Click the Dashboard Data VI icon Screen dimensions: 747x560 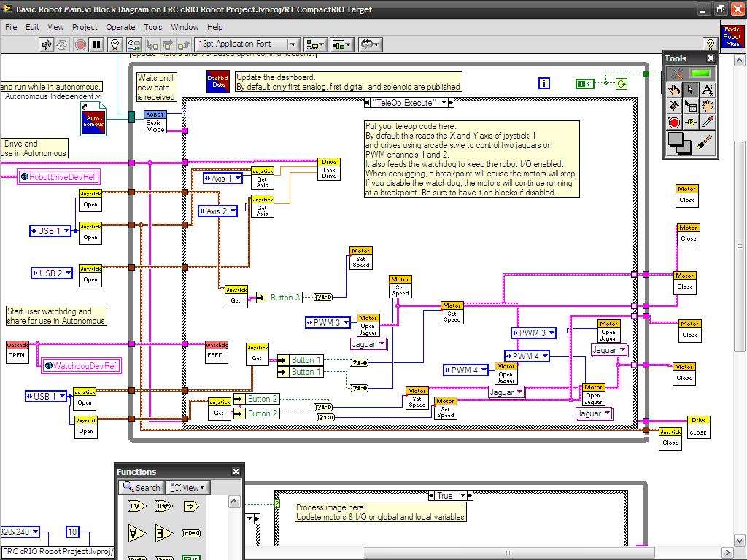(x=217, y=82)
